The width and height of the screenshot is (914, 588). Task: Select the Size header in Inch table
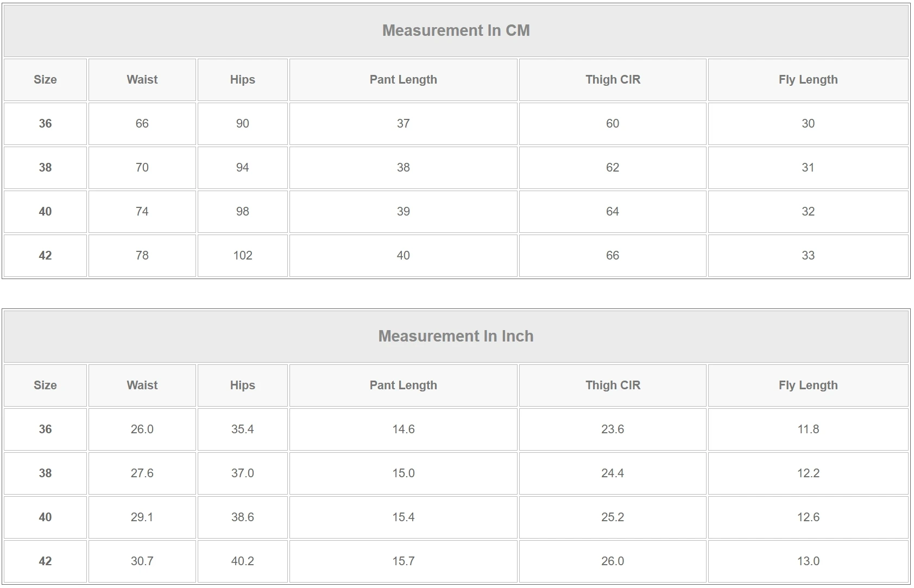pyautogui.click(x=46, y=385)
